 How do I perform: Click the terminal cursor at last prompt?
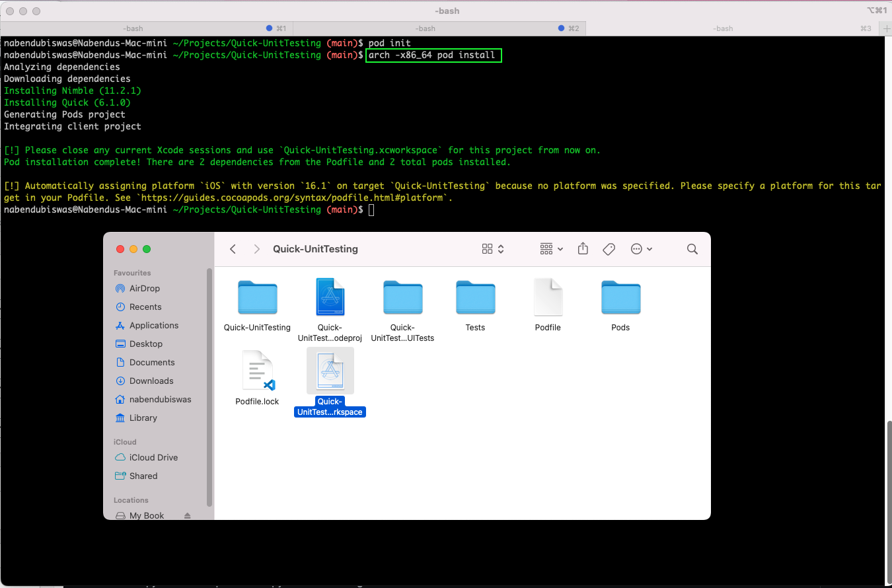[371, 209]
